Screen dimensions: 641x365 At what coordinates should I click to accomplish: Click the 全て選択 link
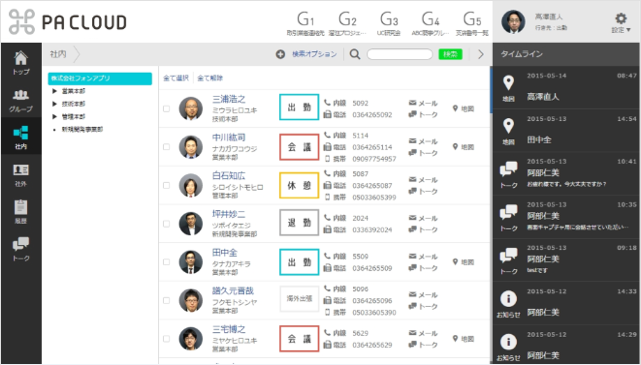[x=176, y=78]
